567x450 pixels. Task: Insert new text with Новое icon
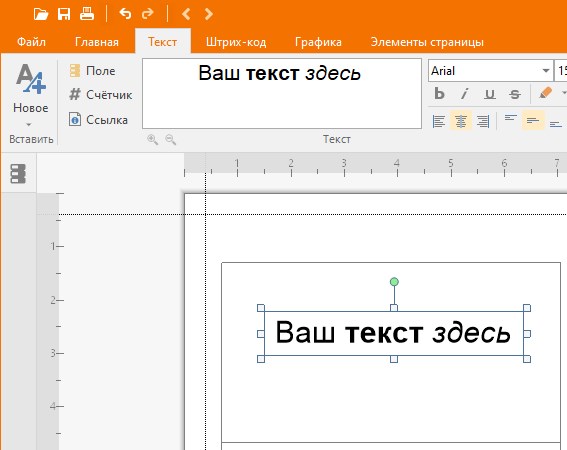30,79
